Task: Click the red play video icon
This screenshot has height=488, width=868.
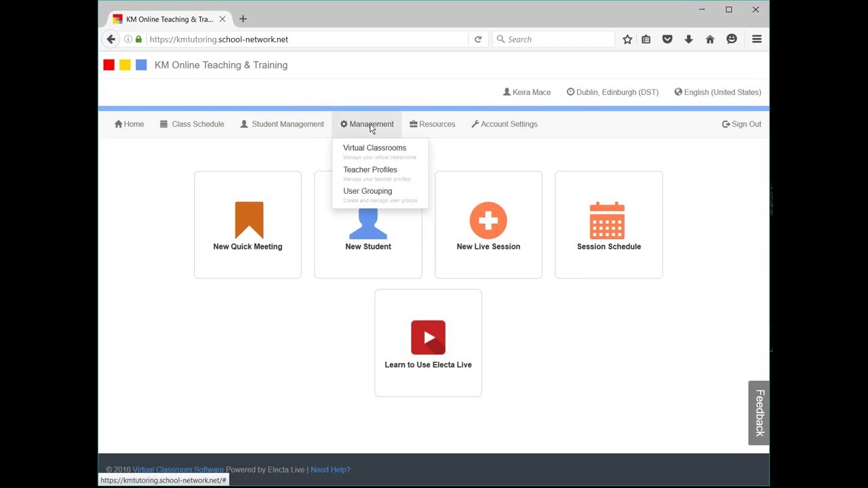Action: point(428,338)
